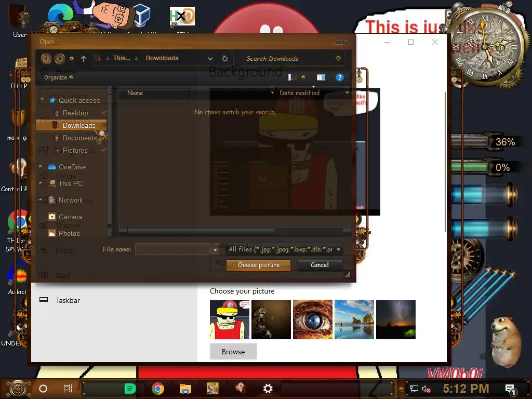The height and width of the screenshot is (399, 532).
Task: Select Quick access in navigation tree
Action: 79,100
